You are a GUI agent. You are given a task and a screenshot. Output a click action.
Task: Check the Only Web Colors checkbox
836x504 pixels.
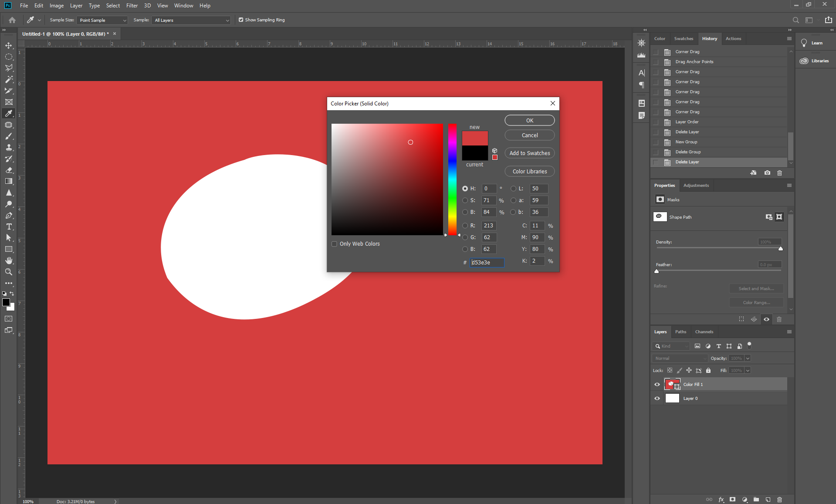(335, 244)
